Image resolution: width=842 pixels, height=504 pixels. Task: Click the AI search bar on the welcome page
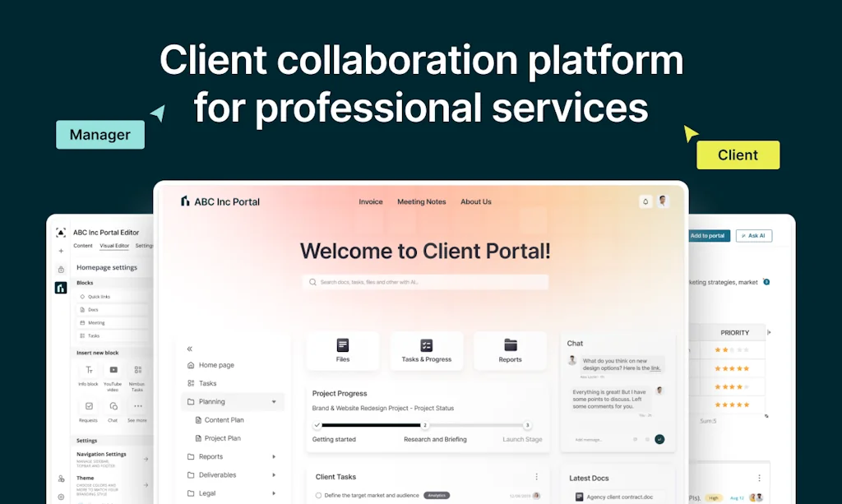[425, 282]
